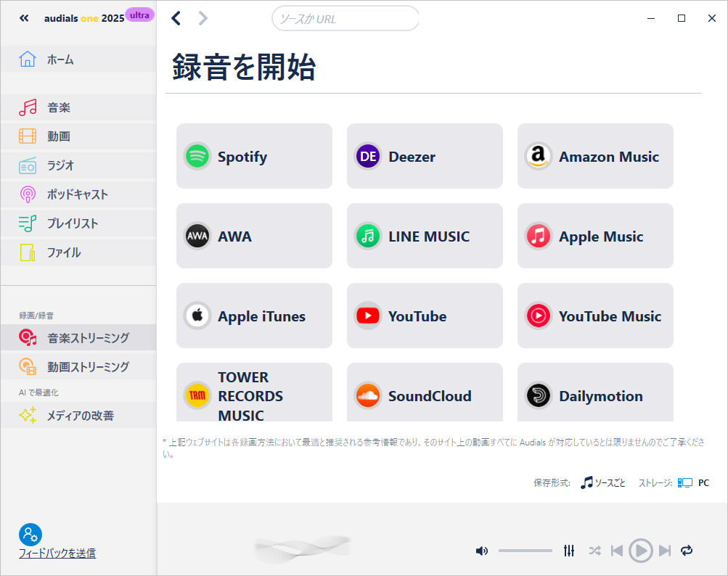Image resolution: width=728 pixels, height=576 pixels.
Task: Collapse the sidebar with the double-chevron icon
Action: pyautogui.click(x=24, y=18)
